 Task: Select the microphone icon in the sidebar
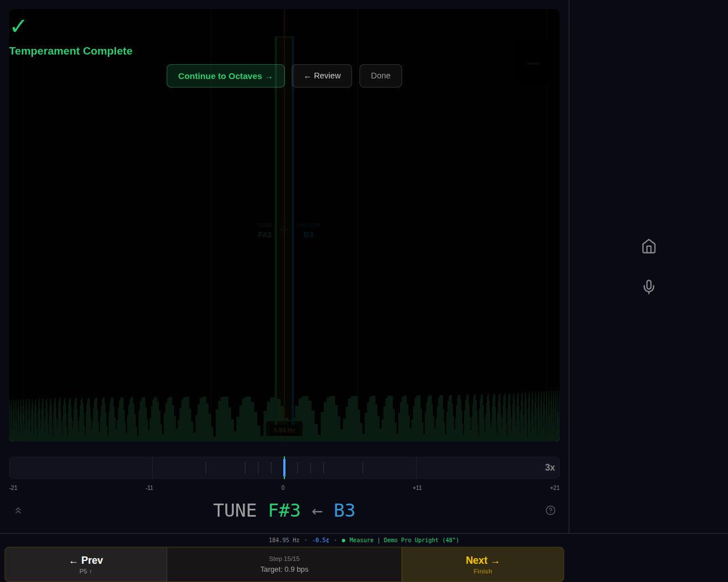coord(648,286)
